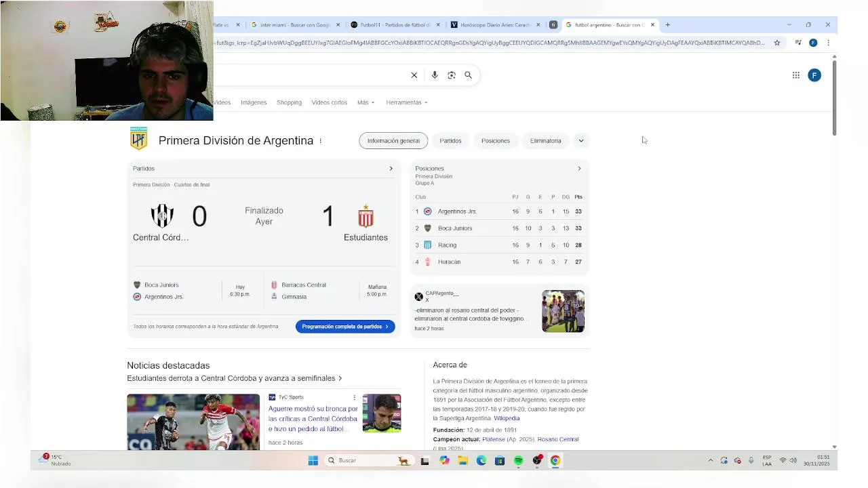Viewport: 868px width, 488px height.
Task: Open the Google apps grid
Action: point(796,75)
